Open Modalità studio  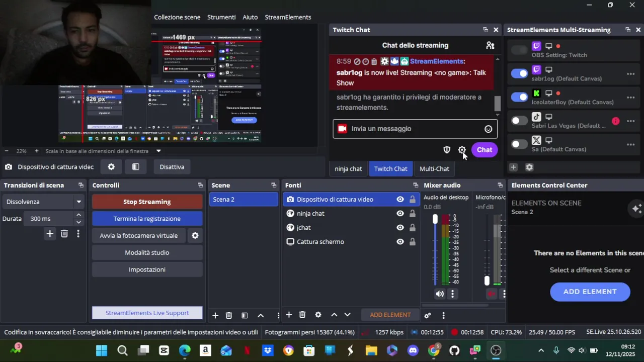147,252
